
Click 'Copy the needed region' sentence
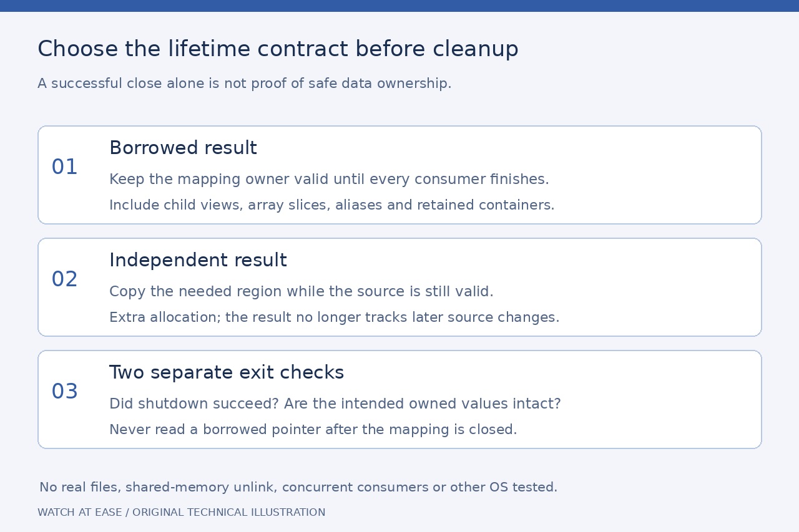[x=301, y=292]
